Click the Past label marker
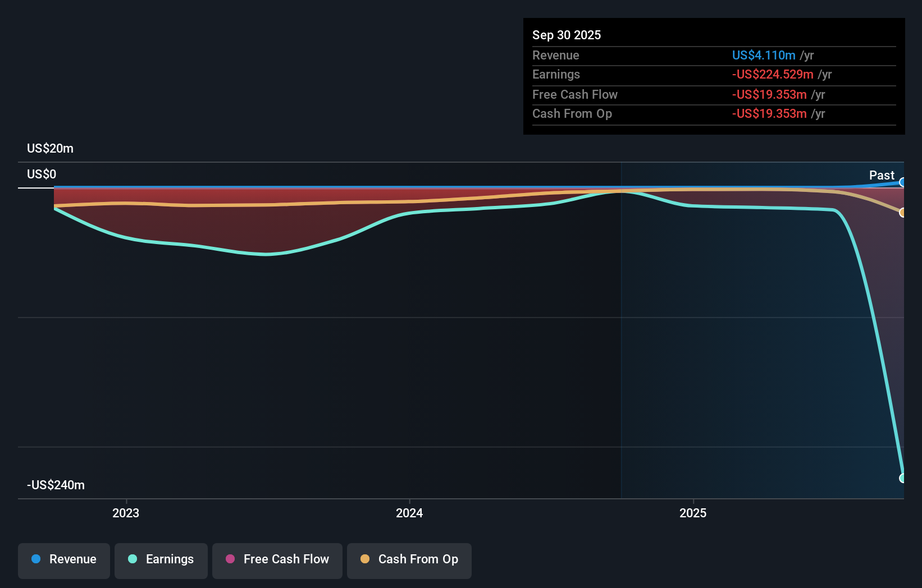 click(x=881, y=176)
